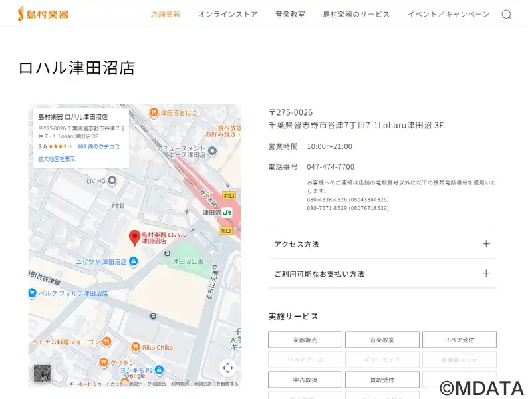Viewport: 532px width, 399px height.
Task: Open the 店舗情報 menu item
Action: click(x=166, y=14)
